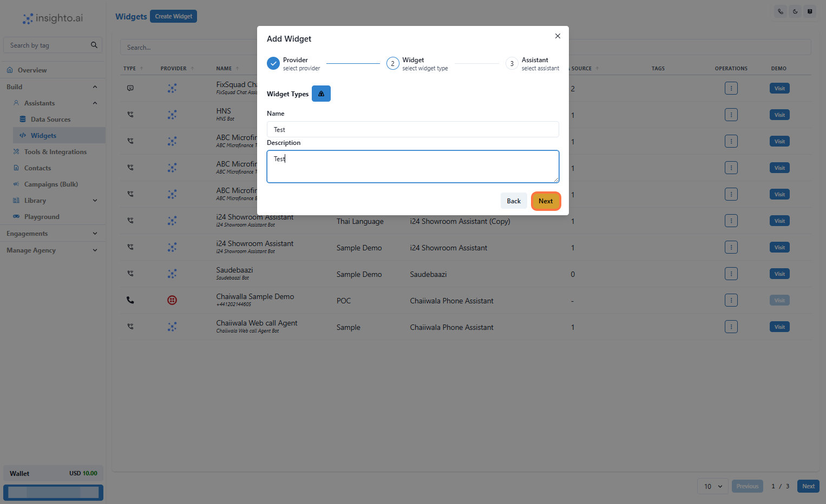Click the Campaigns megaphone icon

point(16,184)
